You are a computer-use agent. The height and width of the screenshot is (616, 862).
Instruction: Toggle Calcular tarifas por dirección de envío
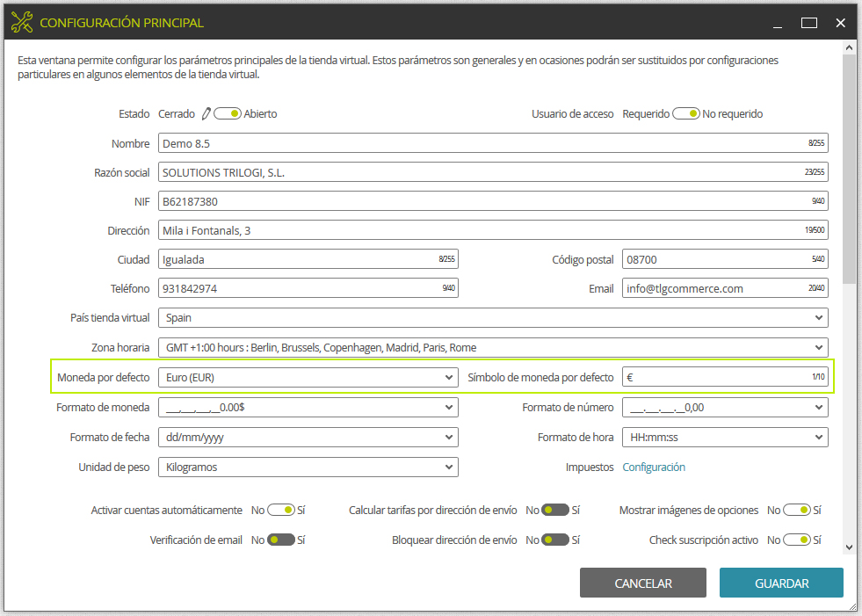point(555,511)
